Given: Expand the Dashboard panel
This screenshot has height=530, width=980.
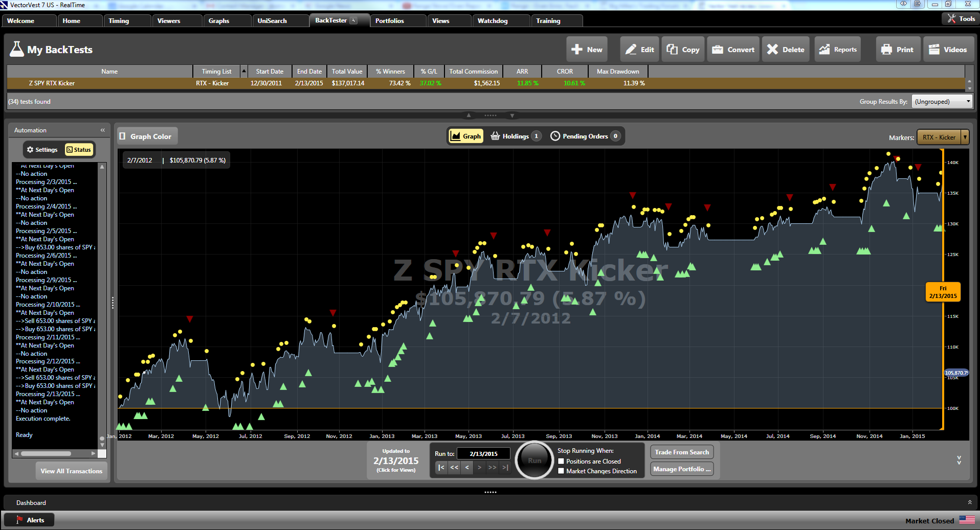Looking at the screenshot, I should tap(969, 502).
